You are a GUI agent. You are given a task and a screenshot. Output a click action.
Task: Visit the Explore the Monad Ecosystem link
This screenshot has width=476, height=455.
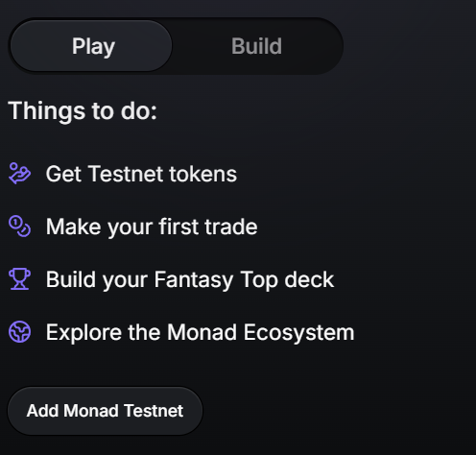(200, 332)
